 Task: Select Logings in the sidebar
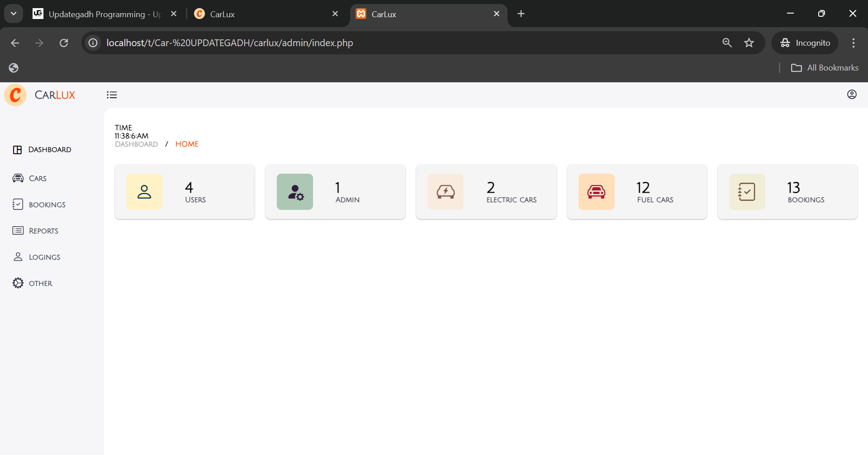point(44,257)
